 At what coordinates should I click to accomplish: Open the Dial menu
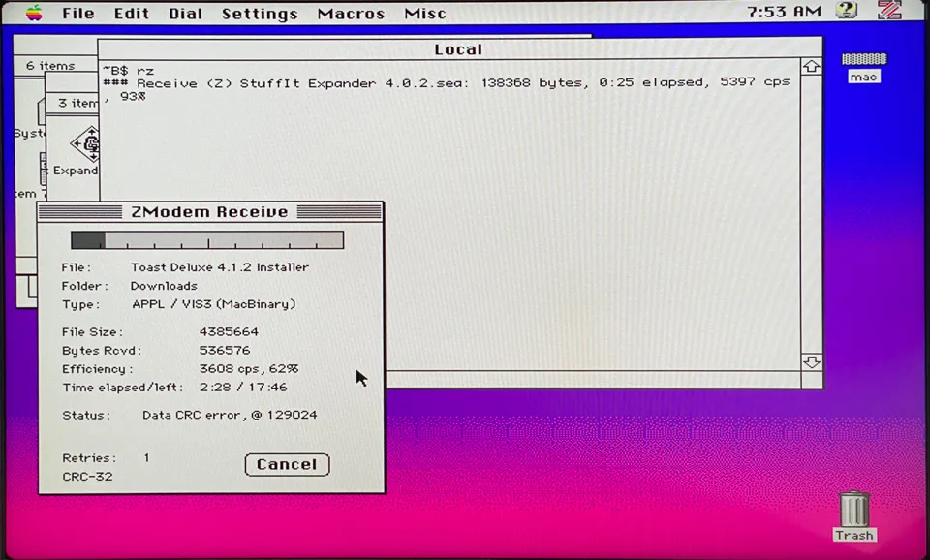tap(185, 13)
